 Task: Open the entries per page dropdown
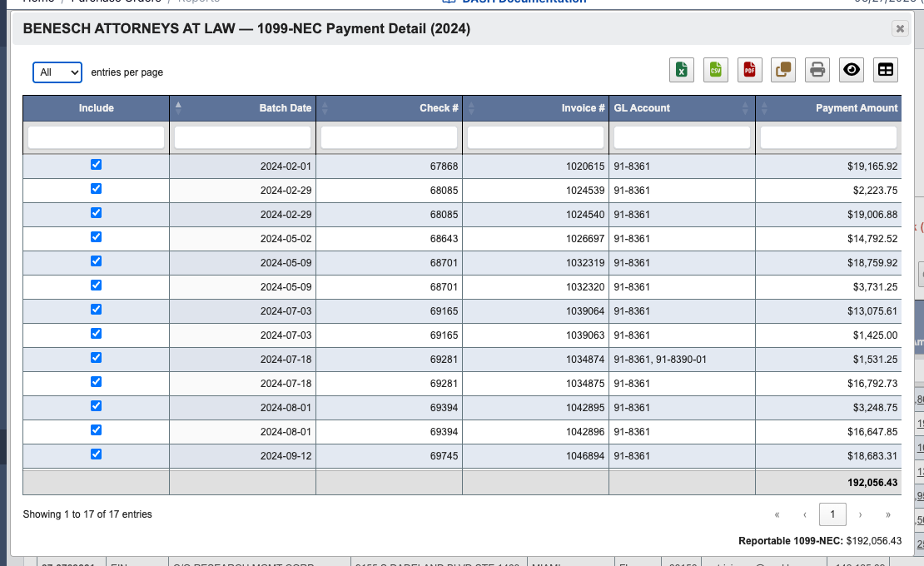point(57,72)
